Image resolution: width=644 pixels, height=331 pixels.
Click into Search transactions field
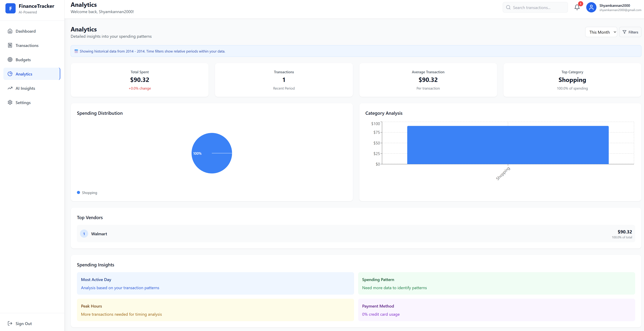(538, 7)
